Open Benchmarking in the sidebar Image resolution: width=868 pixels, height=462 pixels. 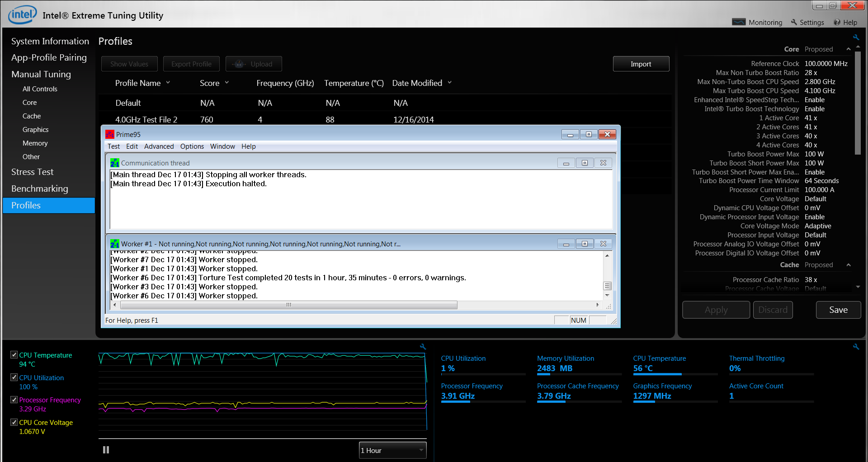click(x=40, y=189)
